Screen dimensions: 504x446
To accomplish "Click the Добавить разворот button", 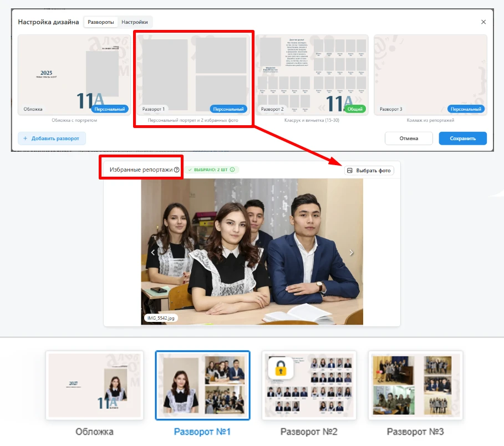I will 52,139.
